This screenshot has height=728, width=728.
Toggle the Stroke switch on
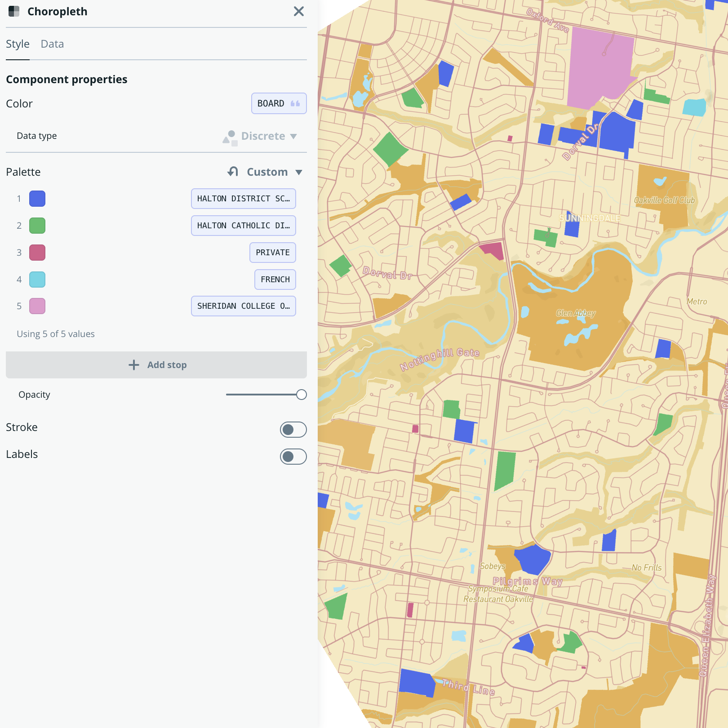pos(293,429)
